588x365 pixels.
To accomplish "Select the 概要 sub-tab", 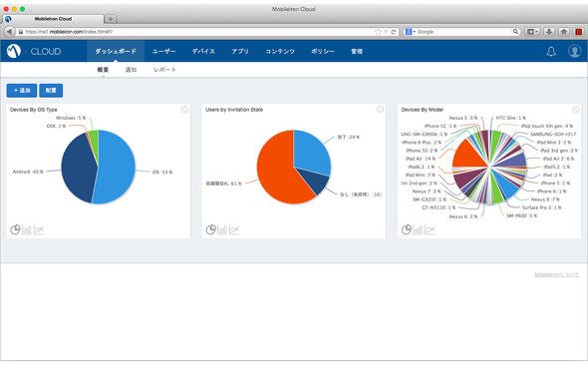I will (x=103, y=70).
